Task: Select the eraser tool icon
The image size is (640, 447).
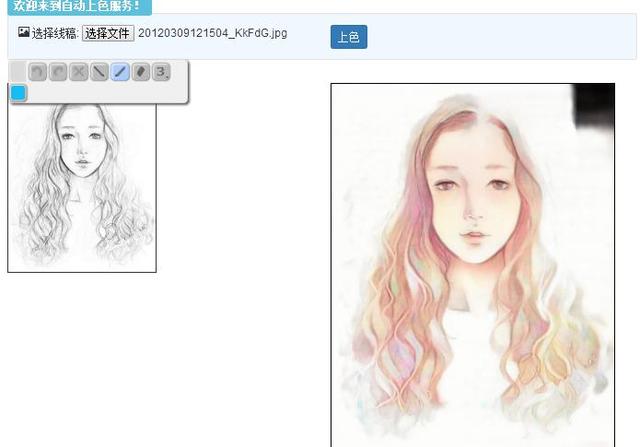Action: coord(141,72)
